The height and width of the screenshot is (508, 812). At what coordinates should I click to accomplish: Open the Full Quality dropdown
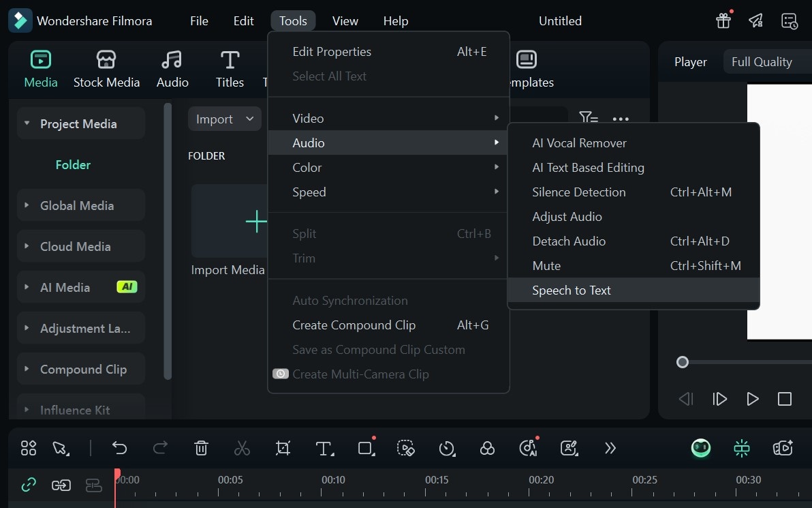pos(768,61)
